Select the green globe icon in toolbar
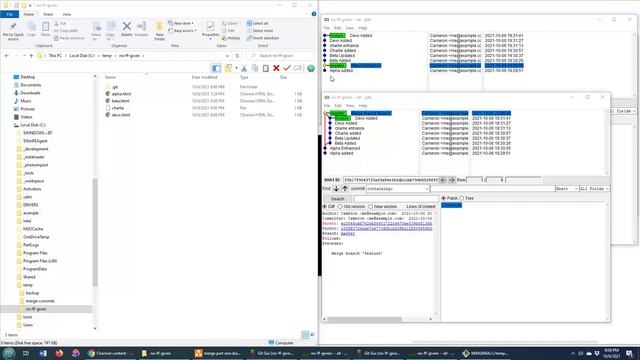 coord(311,68)
